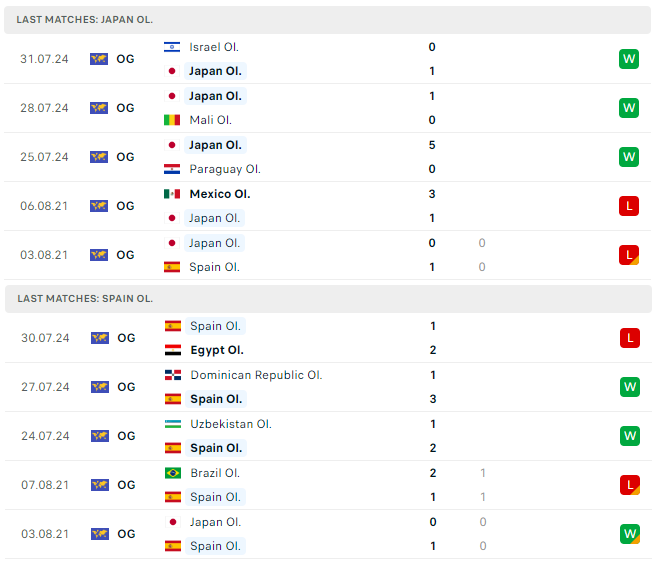Image resolution: width=655 pixels, height=570 pixels.
Task: Click the Dominican Republic flag icon
Action: [172, 375]
